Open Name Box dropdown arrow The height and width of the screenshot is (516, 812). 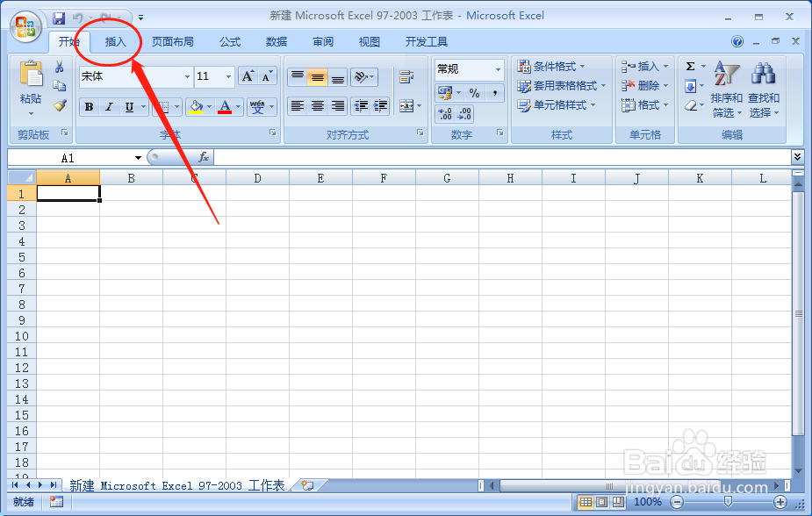click(139, 157)
